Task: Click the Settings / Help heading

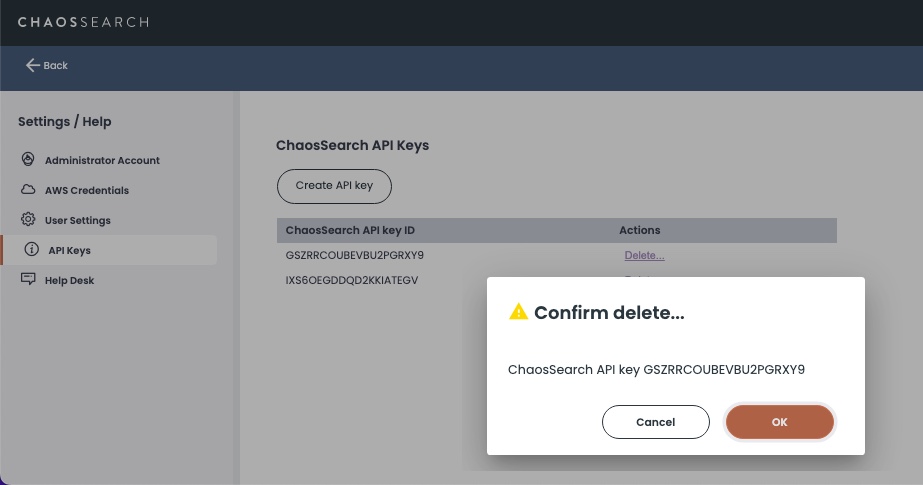Action: 65,122
